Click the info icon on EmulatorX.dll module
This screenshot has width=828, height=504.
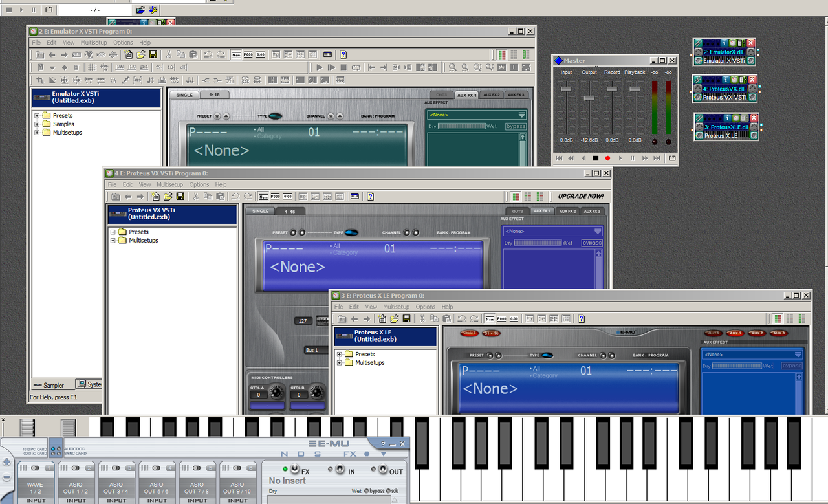[724, 43]
